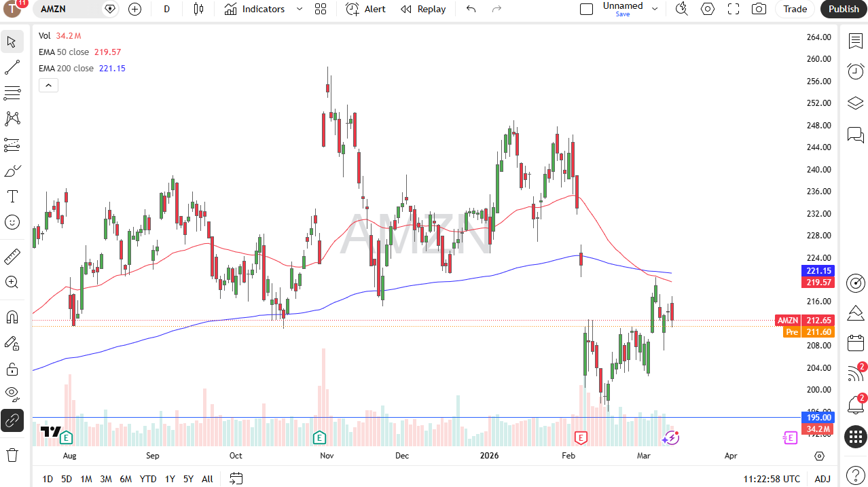Select the YTD time range
The image size is (868, 487).
(148, 479)
